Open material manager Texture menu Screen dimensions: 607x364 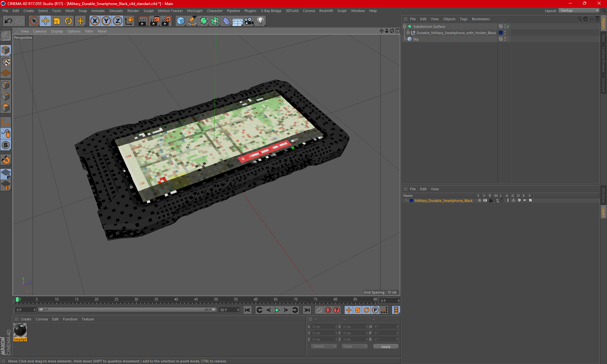pos(88,319)
